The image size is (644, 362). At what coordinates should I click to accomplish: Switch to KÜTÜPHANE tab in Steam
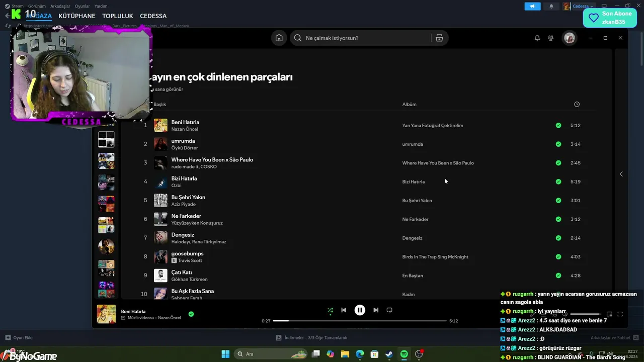pyautogui.click(x=77, y=16)
